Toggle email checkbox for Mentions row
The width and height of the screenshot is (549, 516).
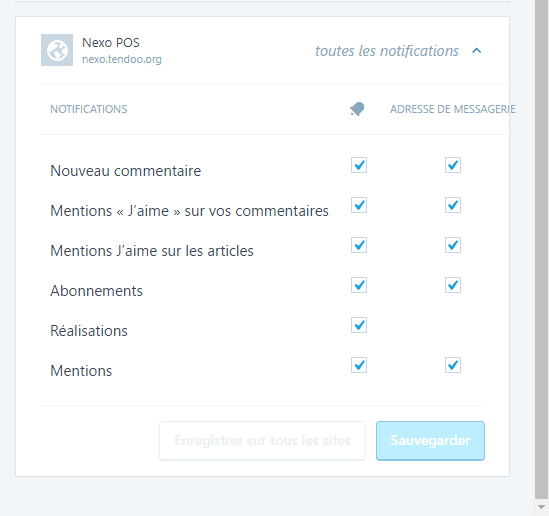coord(453,365)
